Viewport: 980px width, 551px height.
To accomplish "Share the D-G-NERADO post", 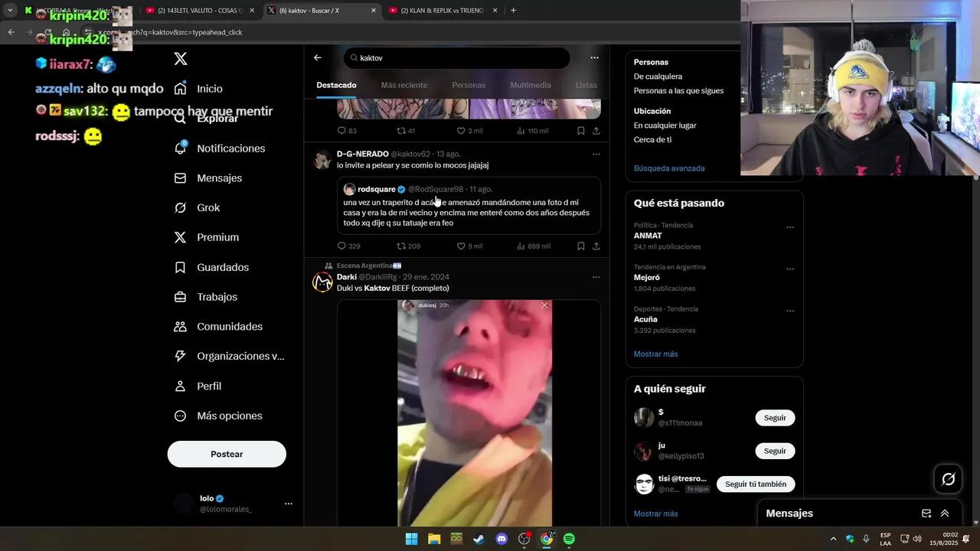I will pos(596,246).
